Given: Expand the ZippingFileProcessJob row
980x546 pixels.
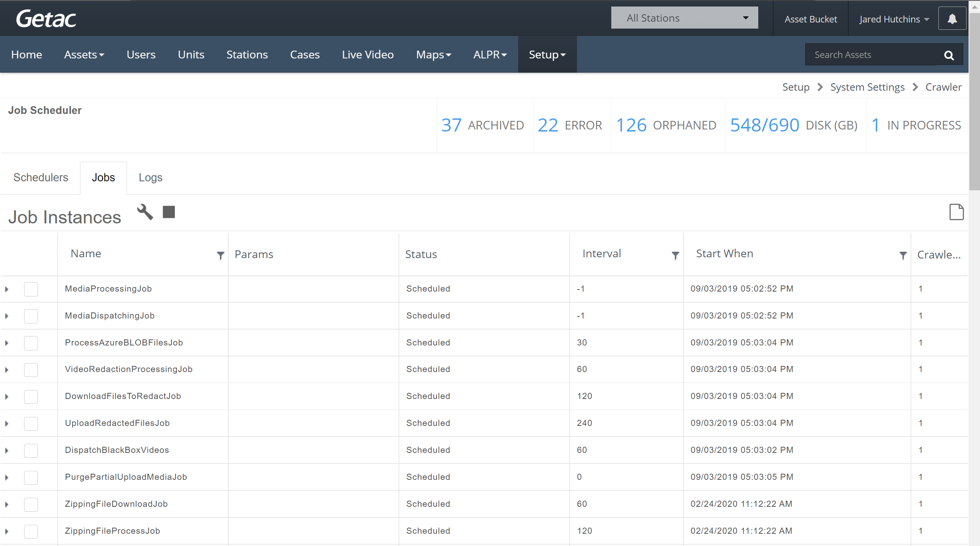Looking at the screenshot, I should click(x=7, y=531).
